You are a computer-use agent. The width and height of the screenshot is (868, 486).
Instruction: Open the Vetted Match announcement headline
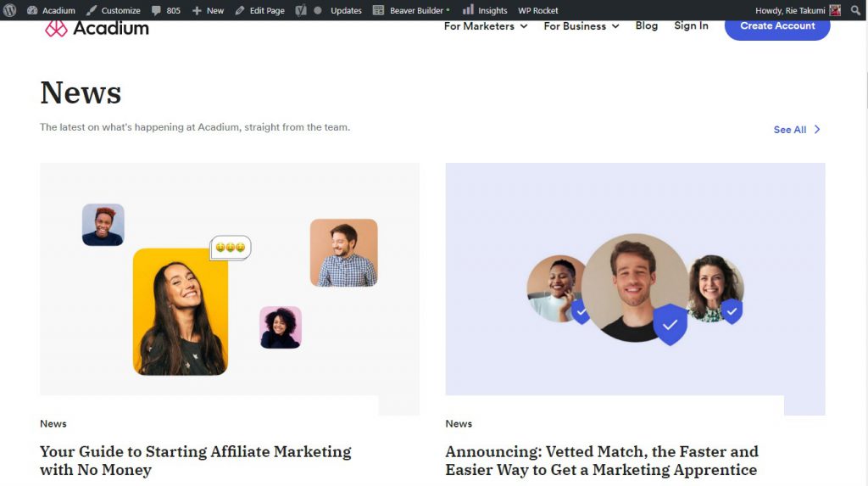click(602, 461)
